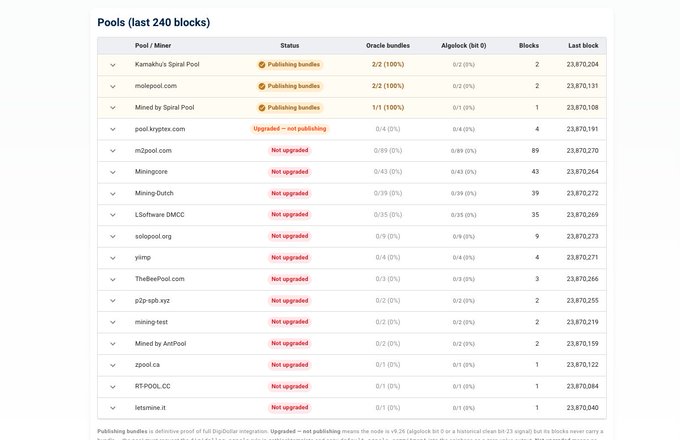Select the 'pool.kryptex.com' pool name
Screen dimensions: 680x440
pyautogui.click(x=160, y=129)
